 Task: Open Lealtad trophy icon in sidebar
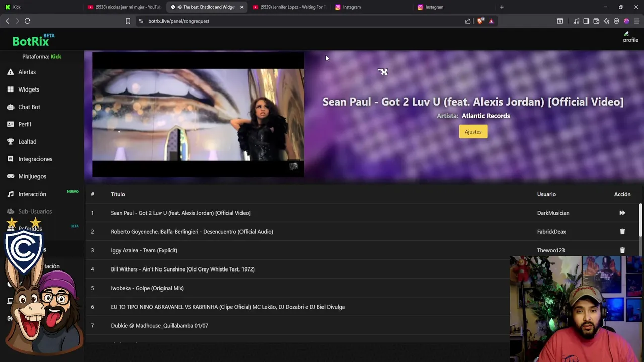pos(10,142)
